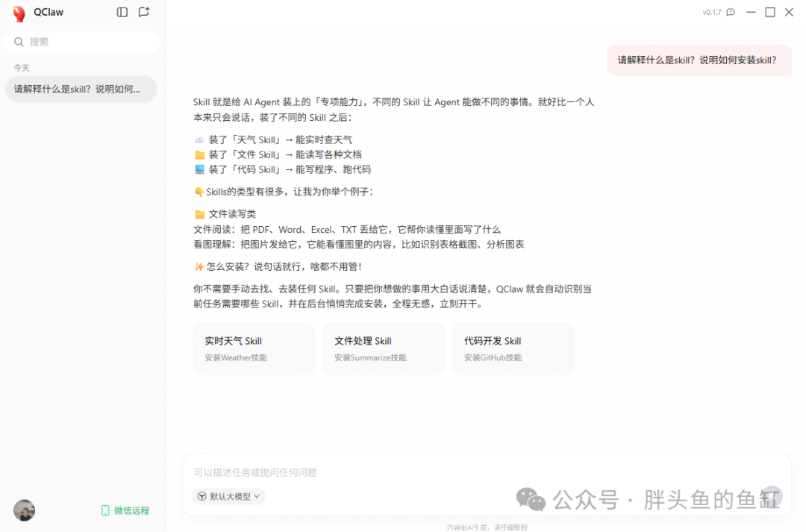Click the line 装了「代码 Skill」→ 能写程序、跑代码
This screenshot has height=532, width=806.
[282, 169]
